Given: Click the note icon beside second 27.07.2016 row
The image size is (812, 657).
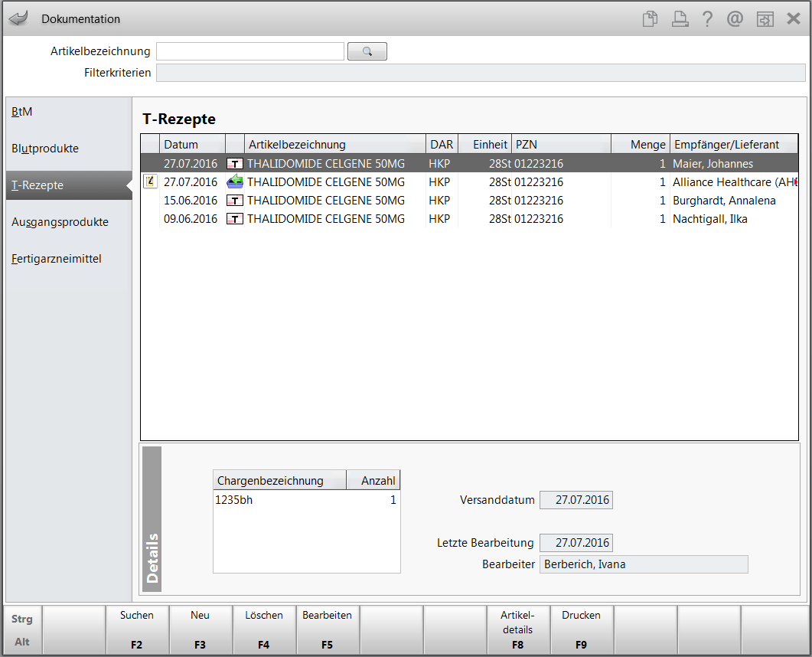Looking at the screenshot, I should pyautogui.click(x=150, y=181).
